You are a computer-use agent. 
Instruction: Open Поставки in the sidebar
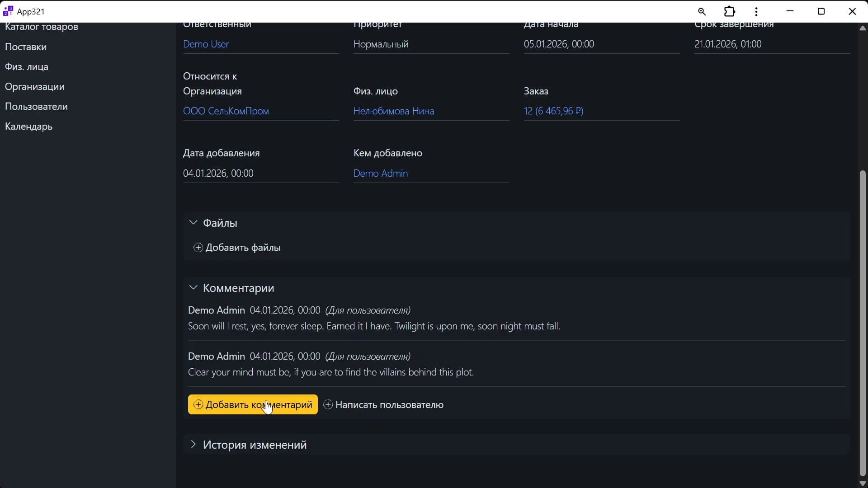(26, 47)
